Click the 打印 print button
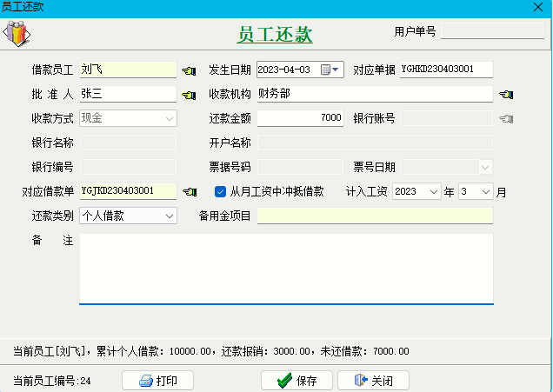The image size is (553, 392). tap(157, 381)
